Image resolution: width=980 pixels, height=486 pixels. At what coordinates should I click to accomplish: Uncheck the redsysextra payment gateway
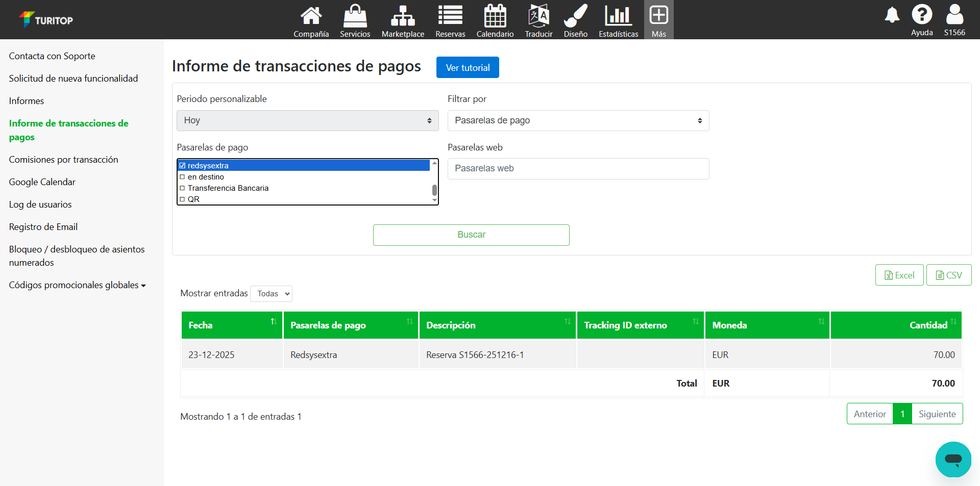click(x=182, y=165)
